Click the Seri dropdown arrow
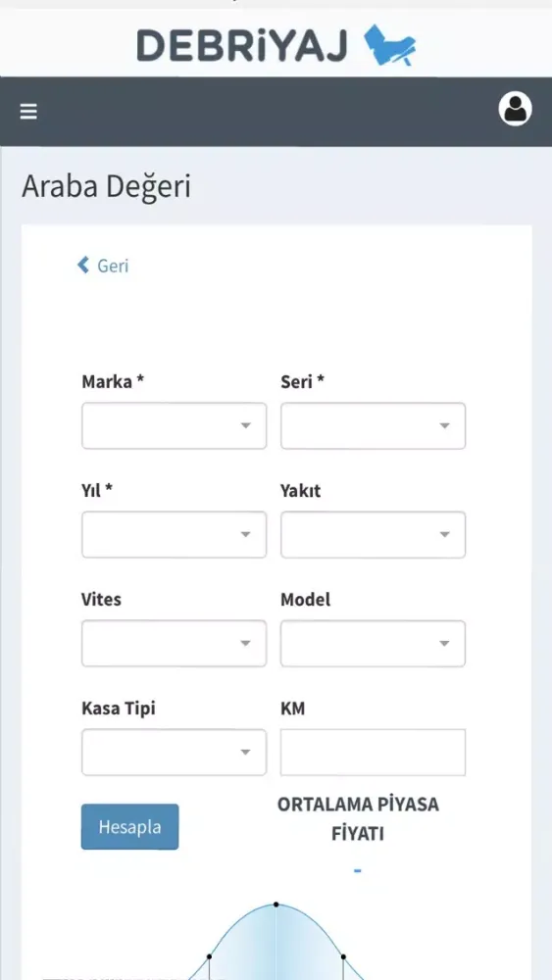 click(444, 425)
